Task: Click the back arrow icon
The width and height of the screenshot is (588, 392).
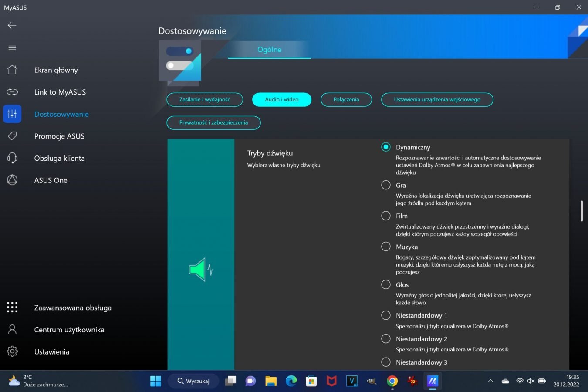Action: click(12, 25)
